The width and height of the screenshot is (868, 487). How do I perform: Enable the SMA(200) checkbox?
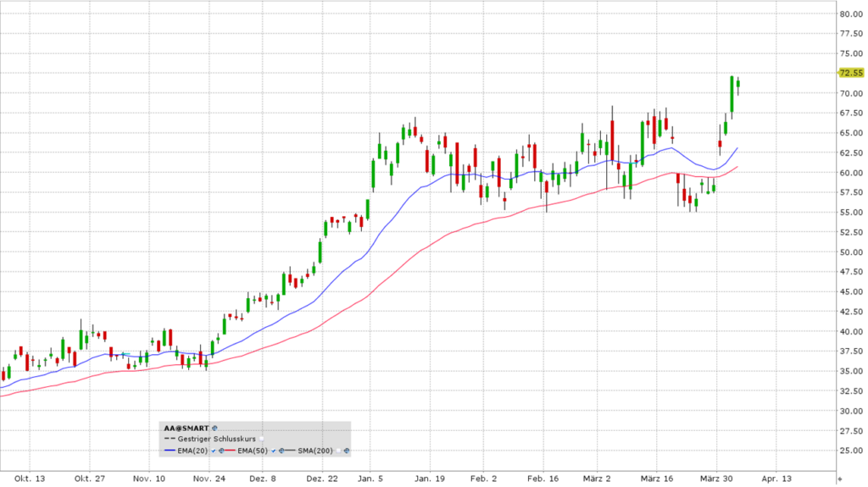tap(338, 451)
